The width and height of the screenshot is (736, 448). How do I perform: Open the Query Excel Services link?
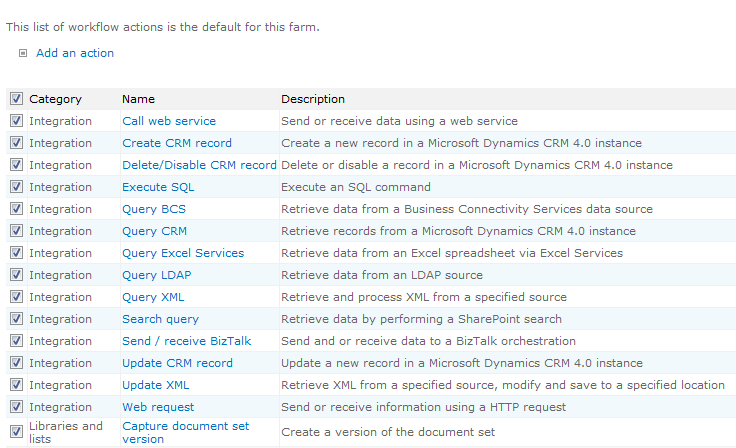183,253
